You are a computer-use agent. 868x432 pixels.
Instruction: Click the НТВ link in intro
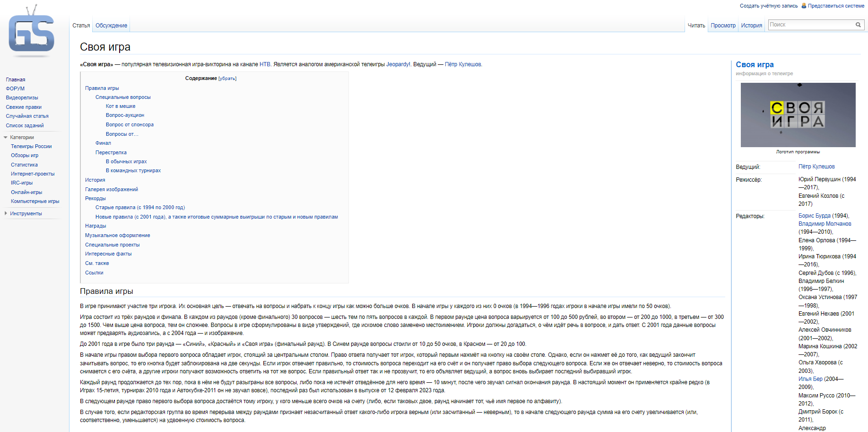(x=265, y=64)
